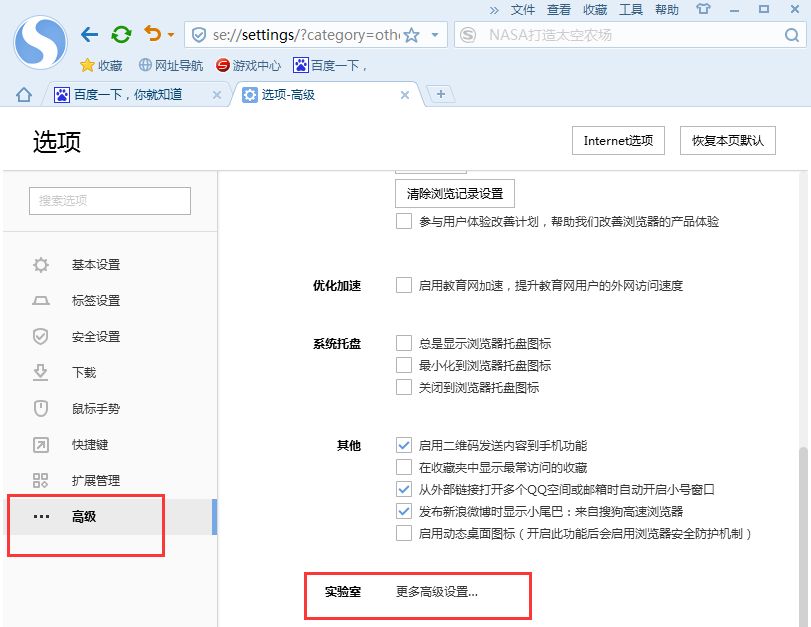This screenshot has height=627, width=811.
Task: Uncheck 启用二维码发送内容到手机功能
Action: pyautogui.click(x=405, y=445)
